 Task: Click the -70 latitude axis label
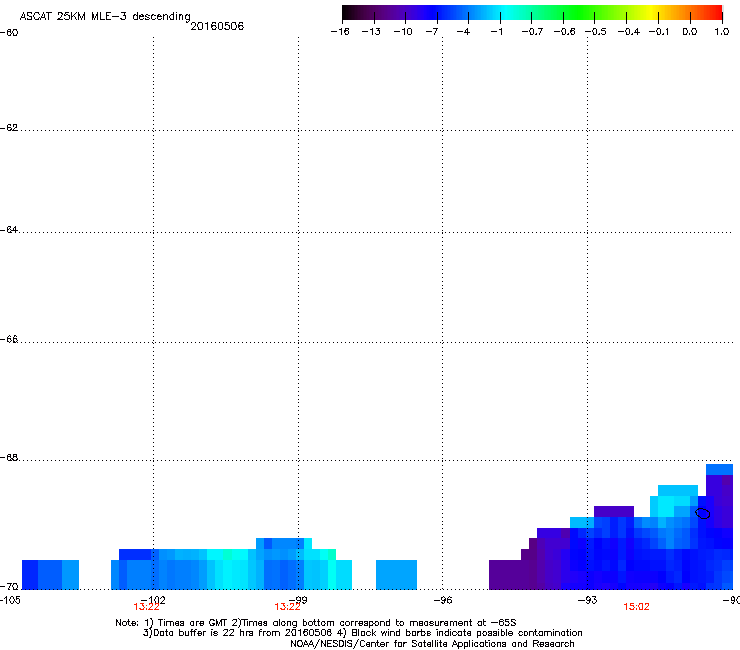point(9,587)
